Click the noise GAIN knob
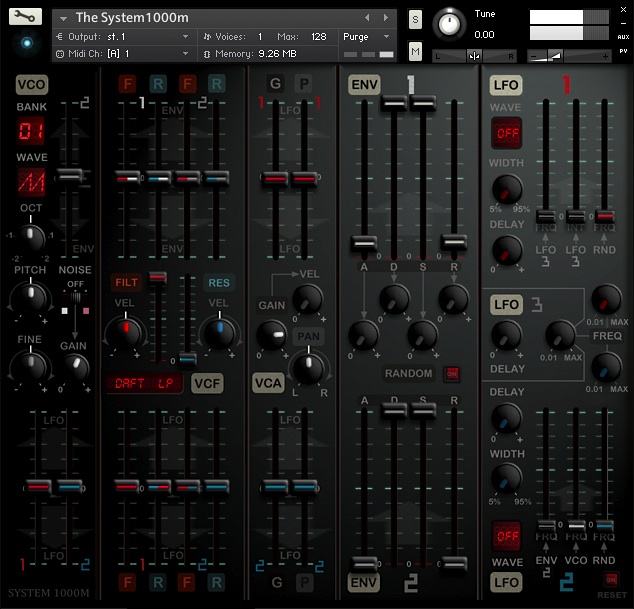 point(75,366)
